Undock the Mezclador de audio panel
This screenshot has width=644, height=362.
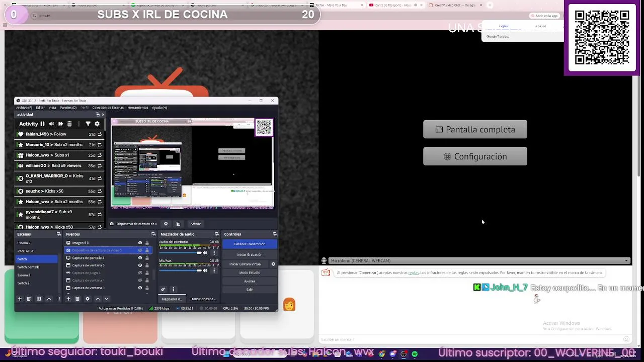point(217,234)
